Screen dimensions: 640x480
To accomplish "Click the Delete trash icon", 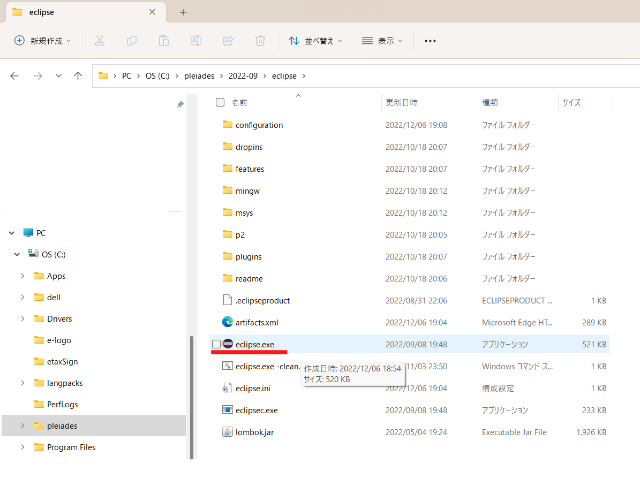I will (260, 41).
